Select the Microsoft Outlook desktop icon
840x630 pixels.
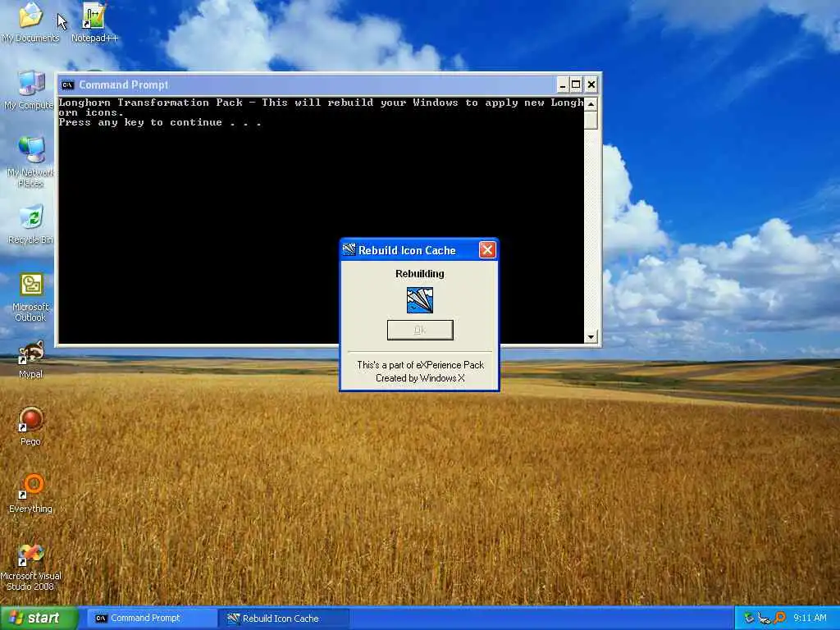pyautogui.click(x=30, y=297)
